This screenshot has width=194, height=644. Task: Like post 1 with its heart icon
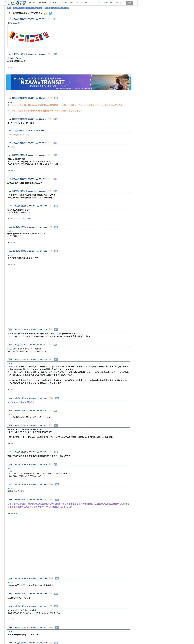click(x=49, y=19)
